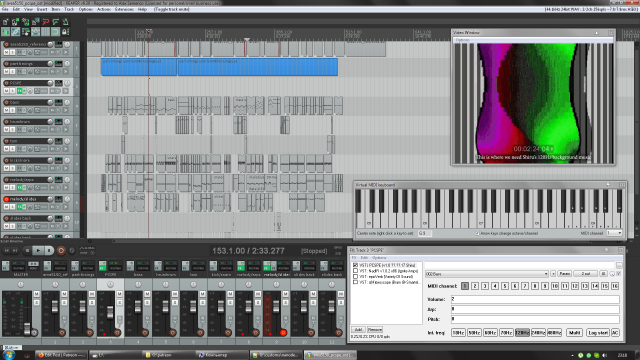Screen dimensions: 640x360
Task: Toggle ripple editing toolbar icon
Action: [25, 32]
